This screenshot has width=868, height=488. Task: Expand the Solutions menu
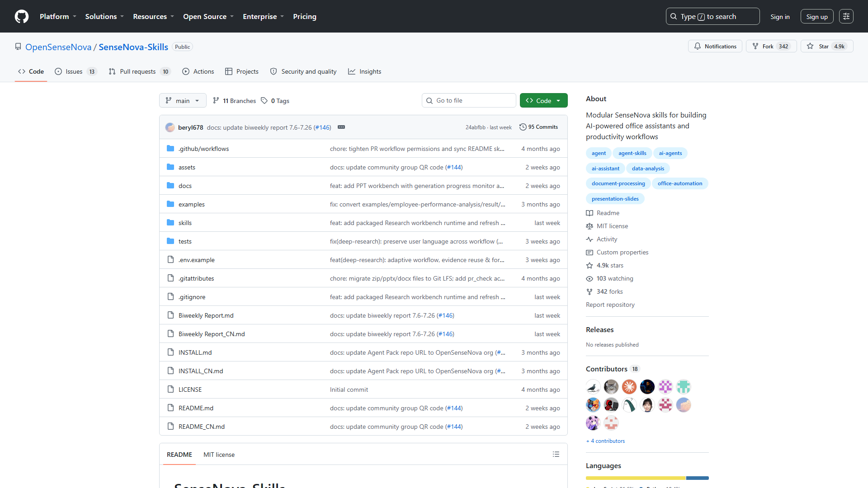104,17
